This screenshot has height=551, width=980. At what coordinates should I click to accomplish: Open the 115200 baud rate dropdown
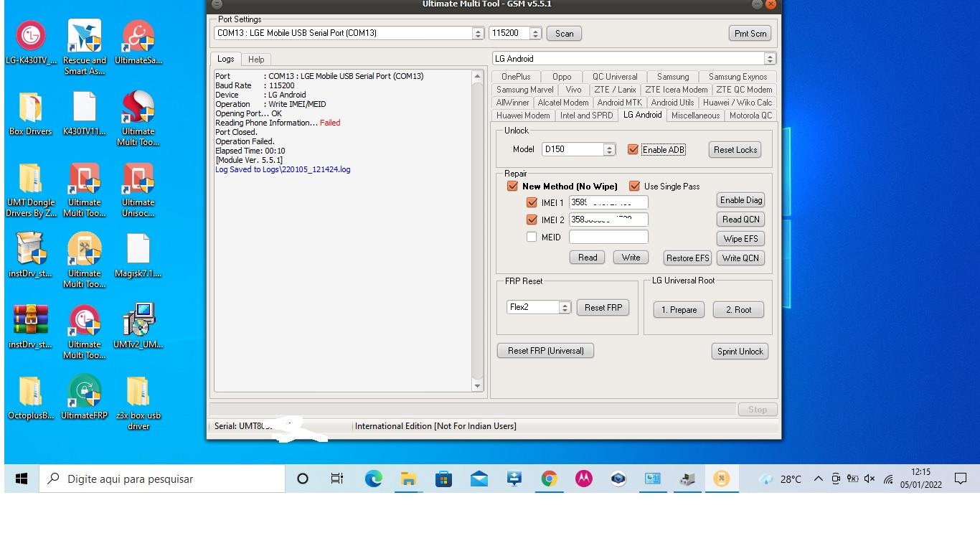535,33
